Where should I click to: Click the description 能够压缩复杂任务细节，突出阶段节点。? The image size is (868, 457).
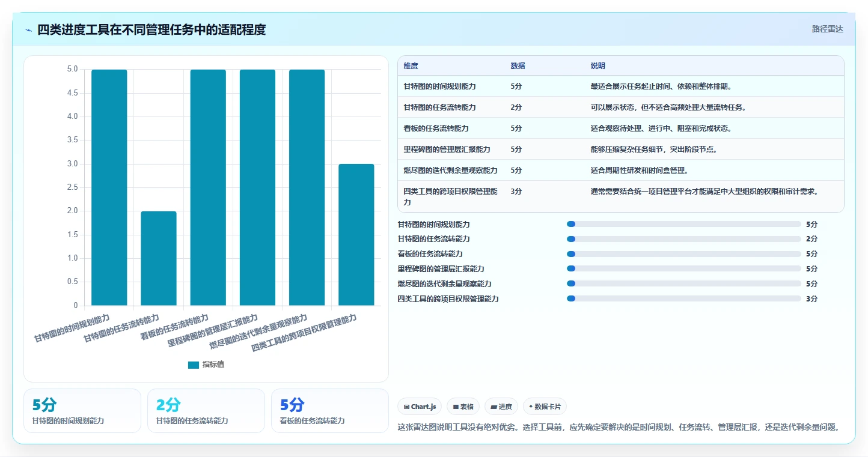pos(654,150)
